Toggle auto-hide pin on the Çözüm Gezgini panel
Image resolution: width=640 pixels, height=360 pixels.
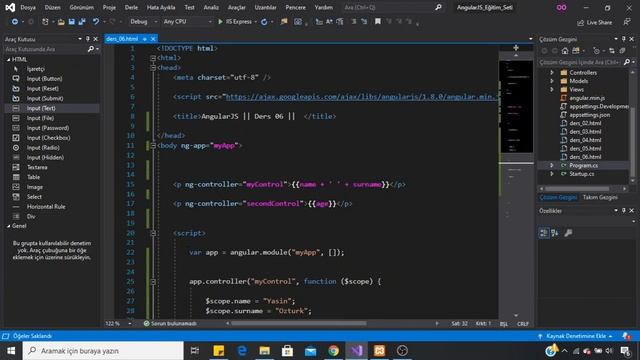tap(624, 39)
